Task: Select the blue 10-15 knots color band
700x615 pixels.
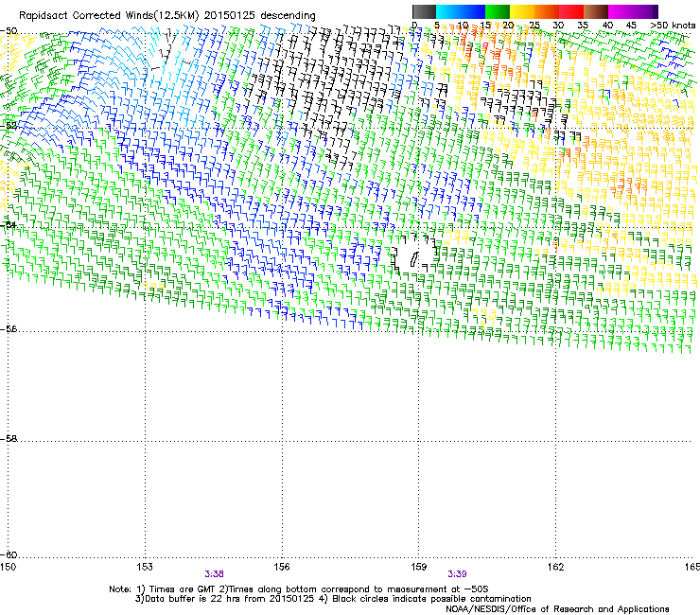Action: tap(473, 11)
